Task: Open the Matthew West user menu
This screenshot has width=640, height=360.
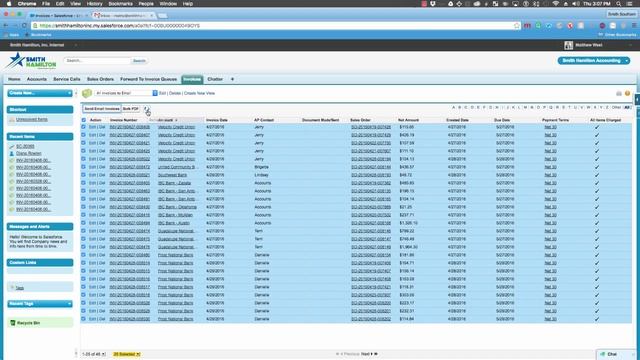Action: click(x=589, y=45)
